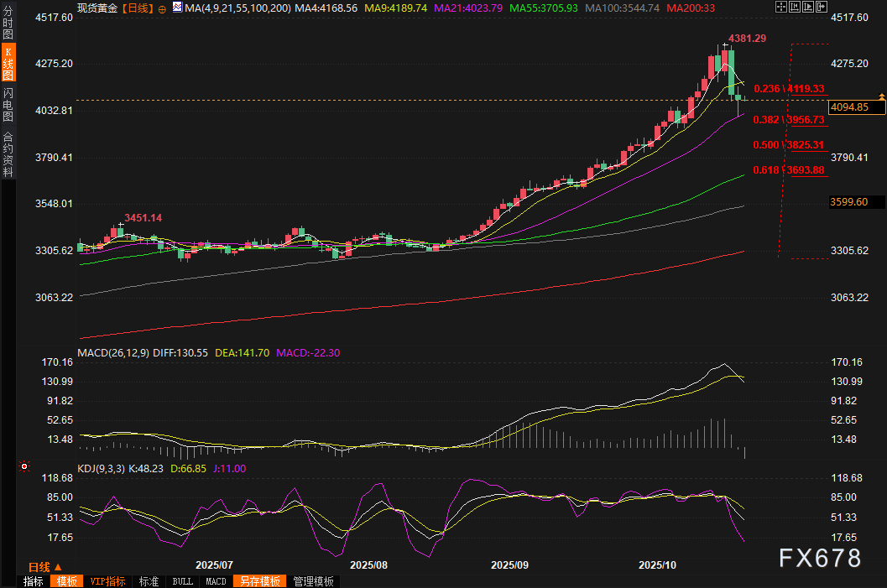Click the small red marker left of KDJ

pyautogui.click(x=24, y=466)
